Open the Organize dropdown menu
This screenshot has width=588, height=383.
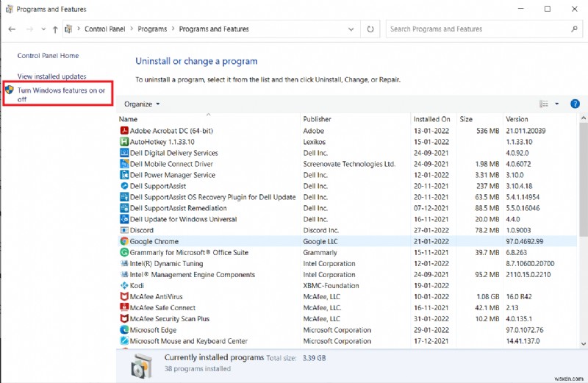tap(142, 104)
